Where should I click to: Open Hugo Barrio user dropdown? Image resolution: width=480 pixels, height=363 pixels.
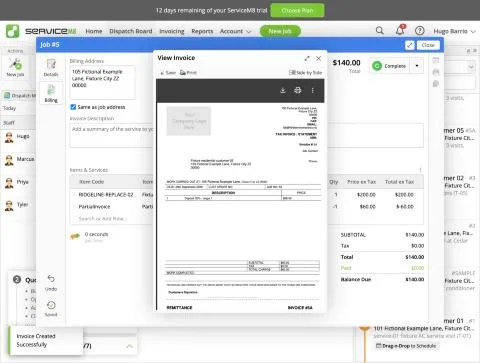pos(454,31)
